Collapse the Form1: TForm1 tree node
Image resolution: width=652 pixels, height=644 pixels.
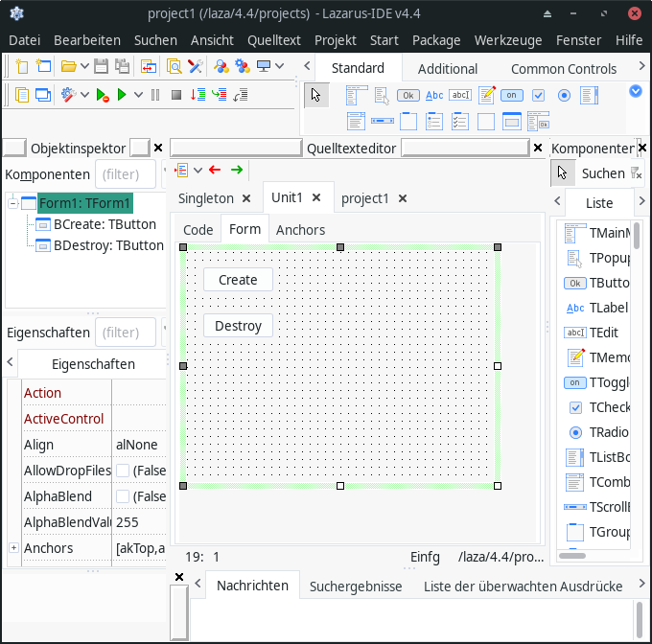pyautogui.click(x=13, y=203)
